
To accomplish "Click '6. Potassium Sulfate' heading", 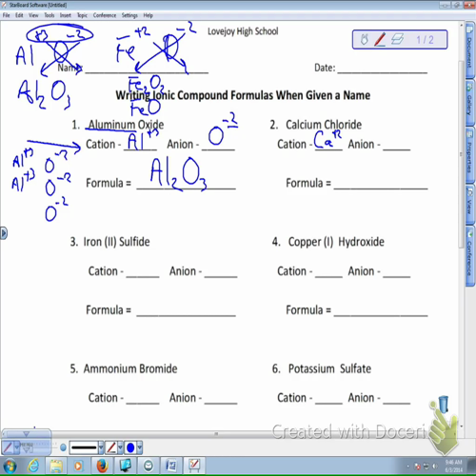I will click(322, 368).
